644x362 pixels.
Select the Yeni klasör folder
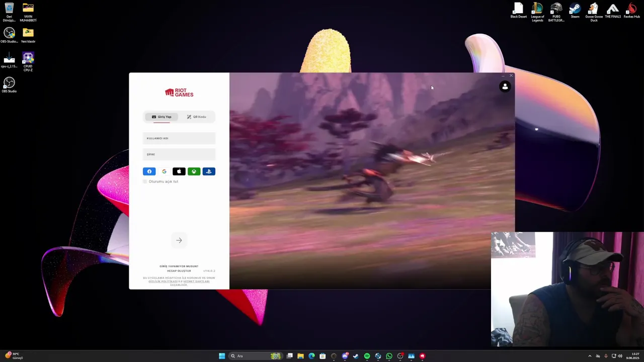(x=28, y=35)
